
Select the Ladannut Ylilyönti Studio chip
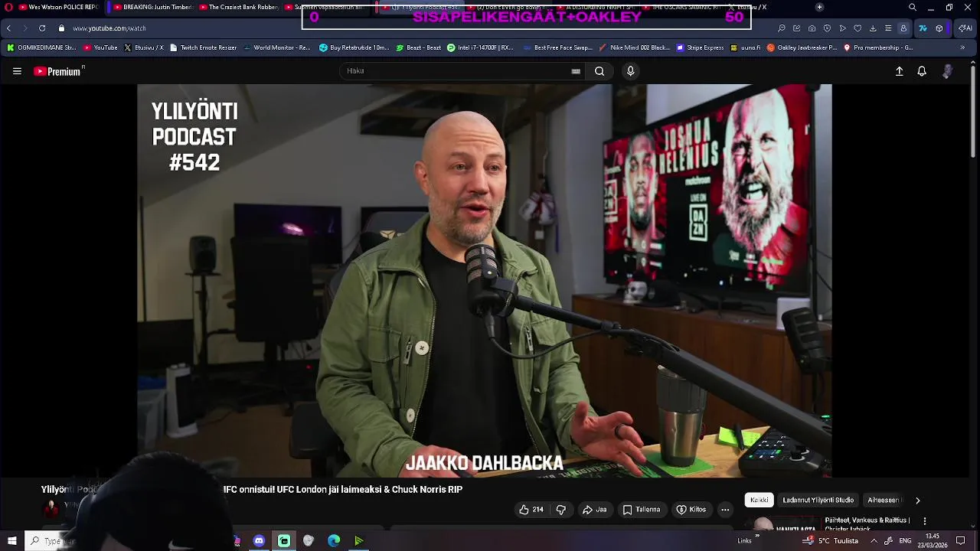coord(818,500)
